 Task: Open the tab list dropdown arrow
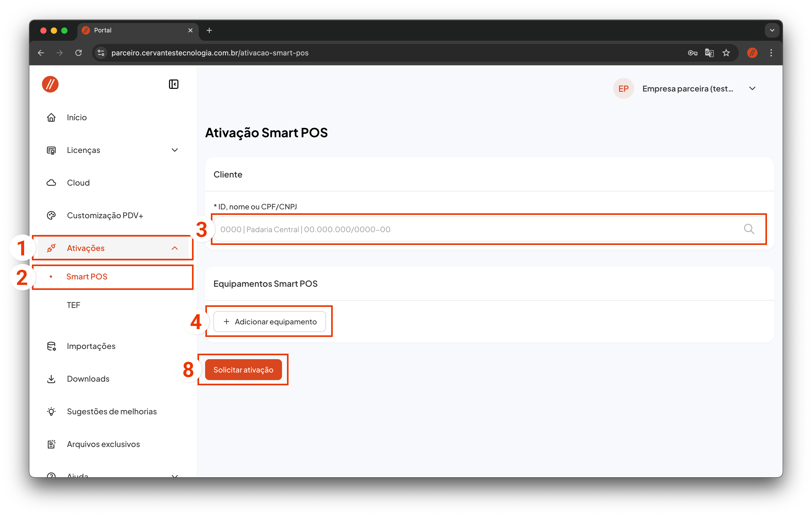(x=772, y=30)
